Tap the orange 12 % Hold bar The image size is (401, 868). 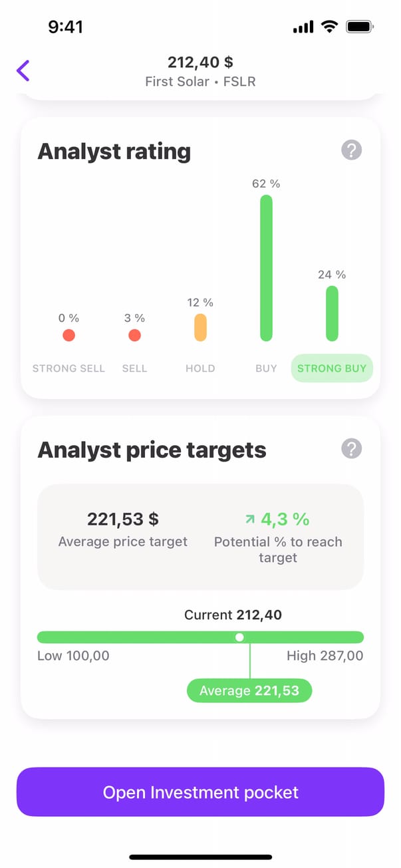pos(200,327)
